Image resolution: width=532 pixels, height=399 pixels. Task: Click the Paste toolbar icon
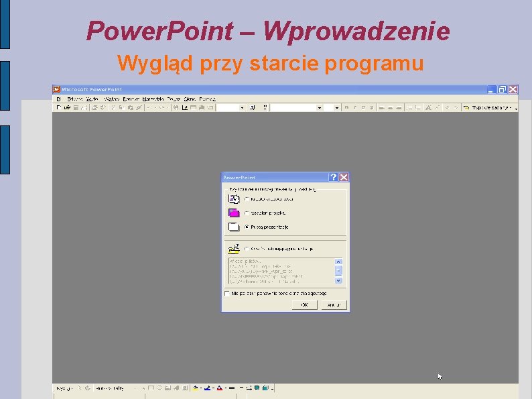[x=130, y=108]
